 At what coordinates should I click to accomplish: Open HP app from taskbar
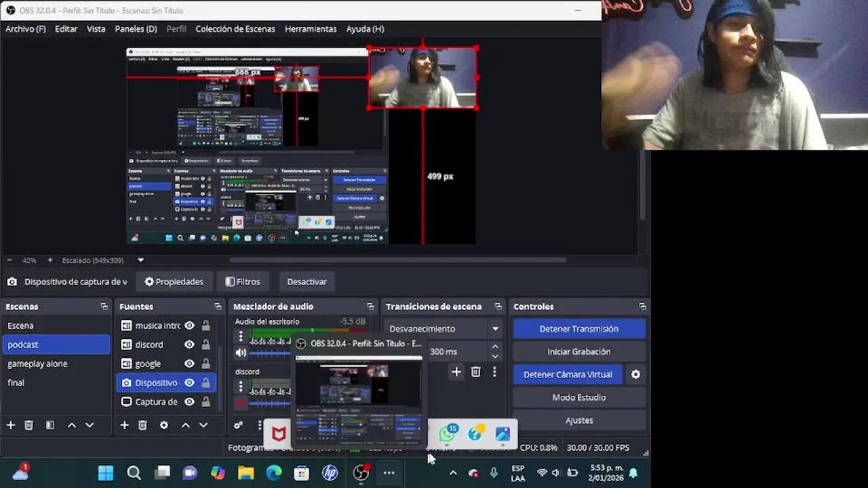(x=330, y=472)
